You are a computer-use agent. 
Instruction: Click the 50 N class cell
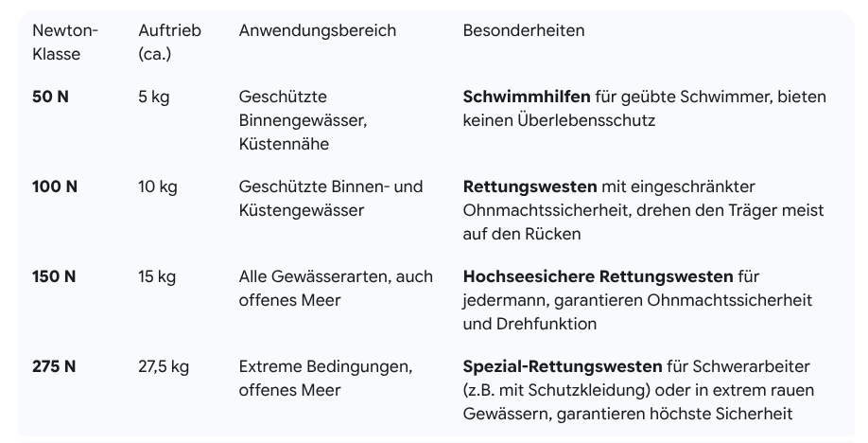click(50, 97)
